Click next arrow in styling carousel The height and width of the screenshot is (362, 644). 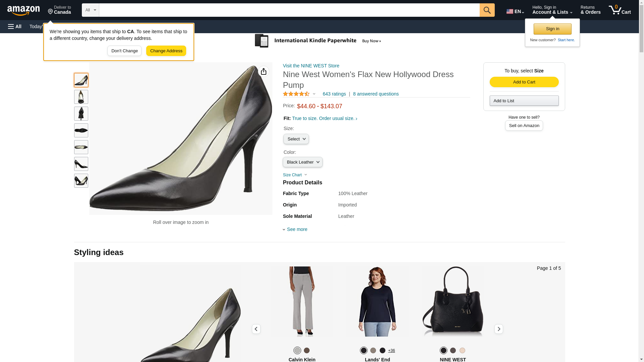coord(498,329)
